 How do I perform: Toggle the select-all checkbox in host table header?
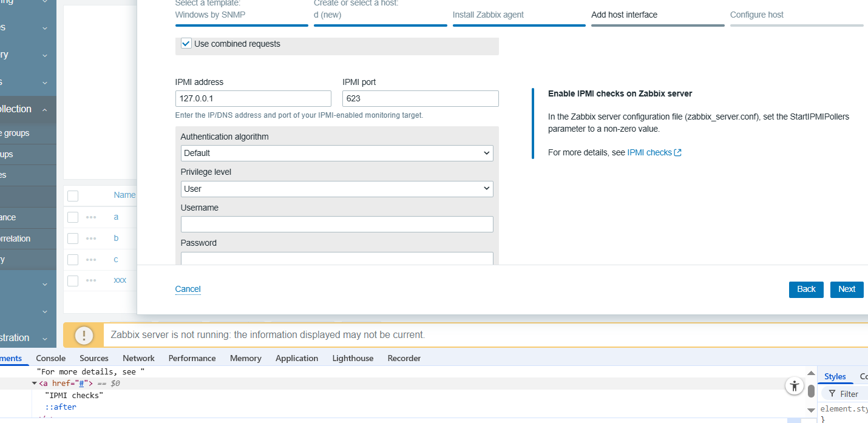tap(73, 195)
